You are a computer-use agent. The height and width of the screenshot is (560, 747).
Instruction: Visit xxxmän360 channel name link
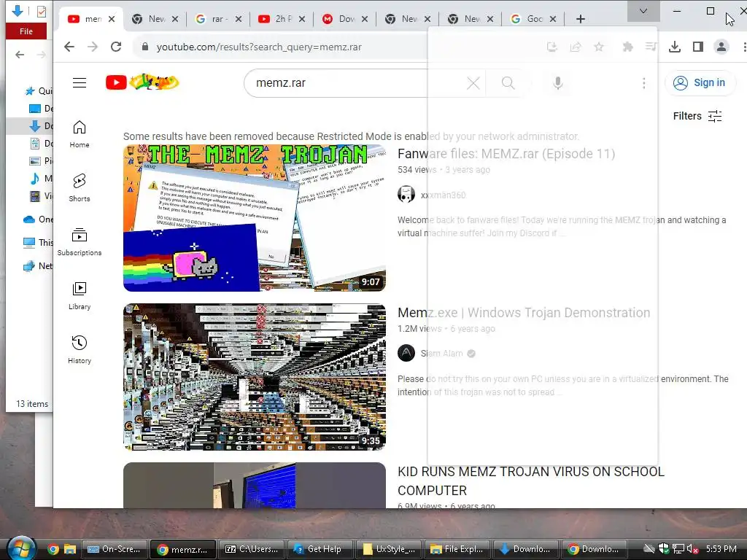443,195
